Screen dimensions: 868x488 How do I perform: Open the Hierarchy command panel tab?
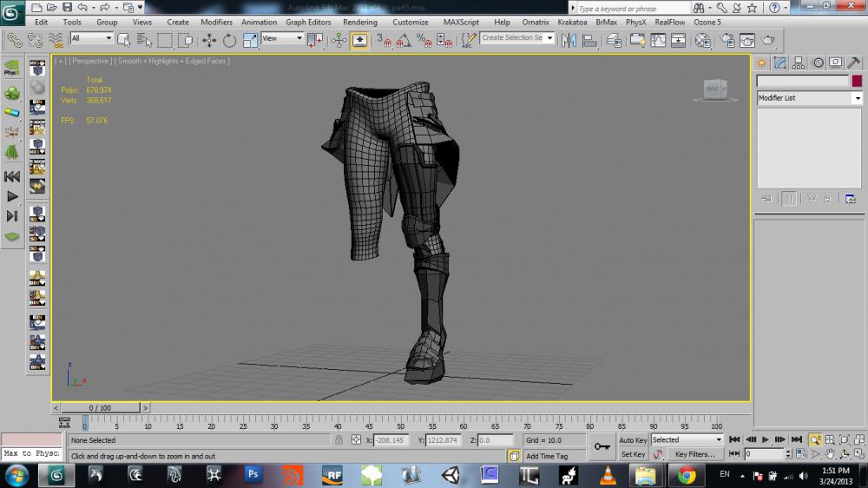799,63
